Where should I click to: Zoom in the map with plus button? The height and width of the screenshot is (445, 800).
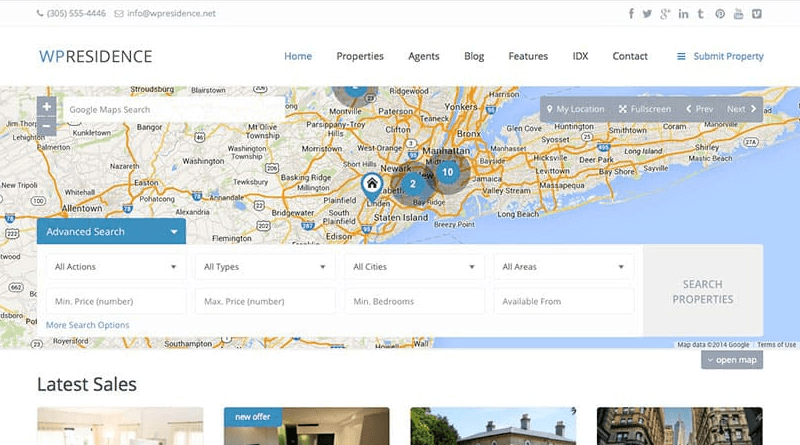pos(46,107)
